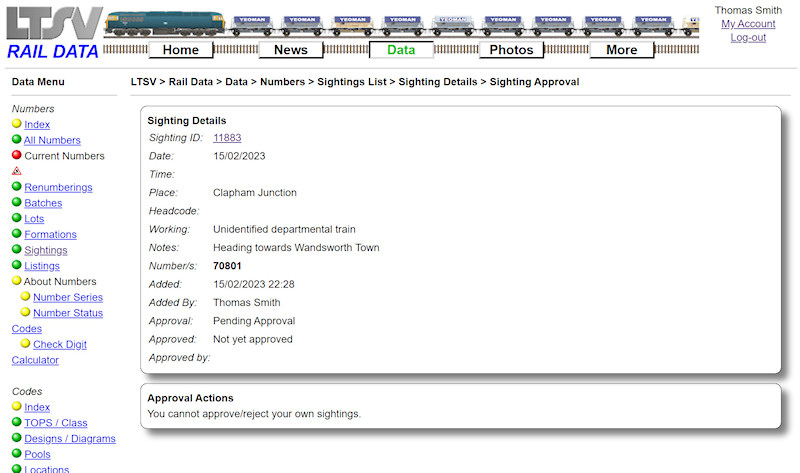
Task: Click green bullet beside Designs / Diagrams
Action: [x=17, y=438]
